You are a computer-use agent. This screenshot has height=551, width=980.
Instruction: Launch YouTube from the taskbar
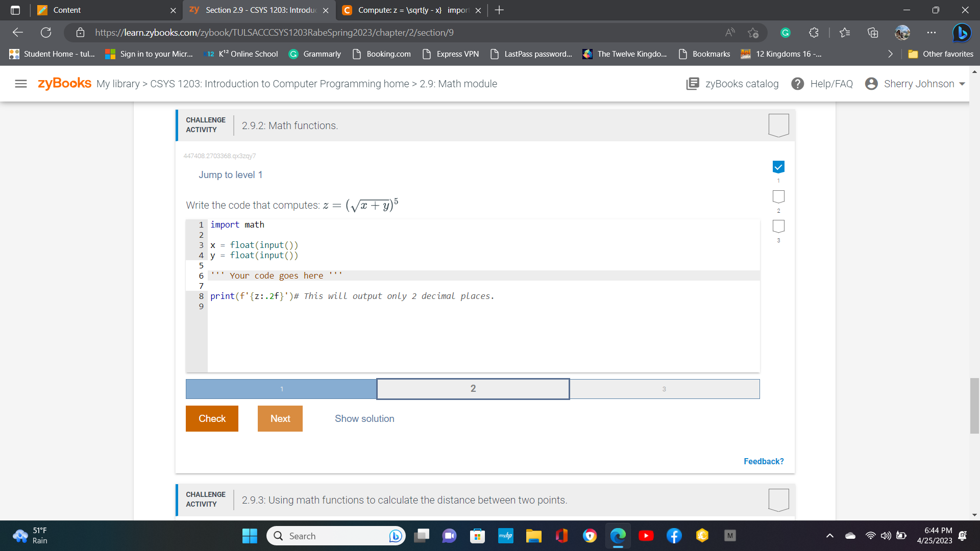tap(646, 536)
